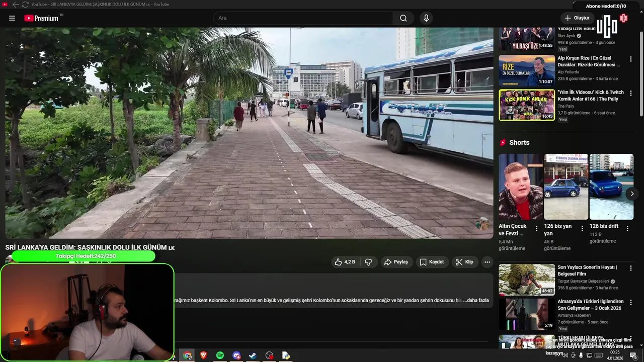Visit Almanya Haberleri channel name
This screenshot has width=644, height=362.
click(x=574, y=315)
